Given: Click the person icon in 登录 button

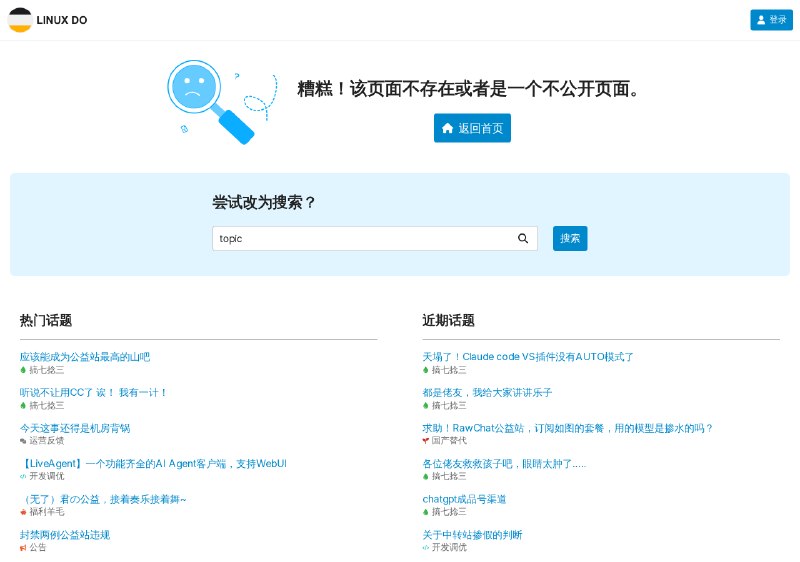Looking at the screenshot, I should [x=761, y=20].
